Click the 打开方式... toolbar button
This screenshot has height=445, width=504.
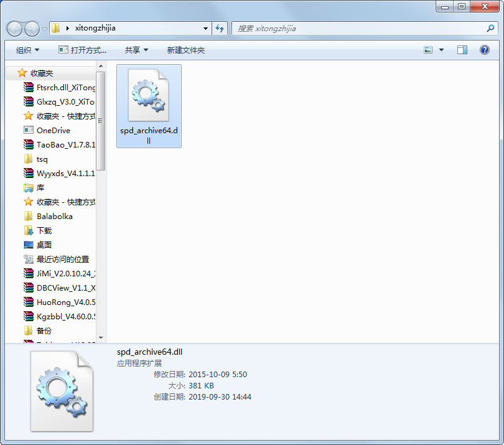(83, 50)
